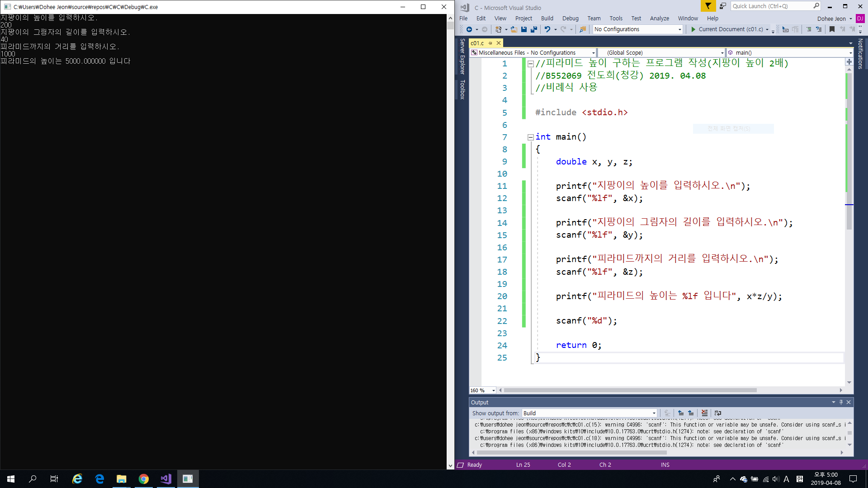Toggle word wrap in Output panel
The height and width of the screenshot is (488, 868).
click(x=718, y=413)
